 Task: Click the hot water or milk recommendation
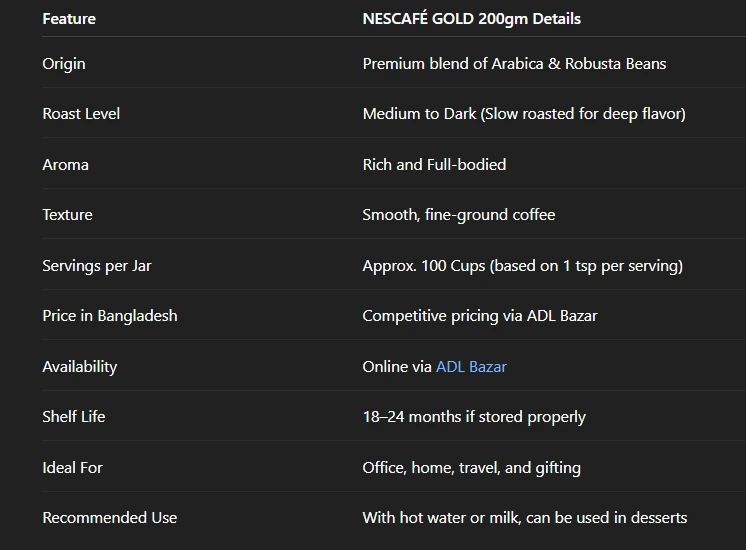pyautogui.click(x=524, y=518)
